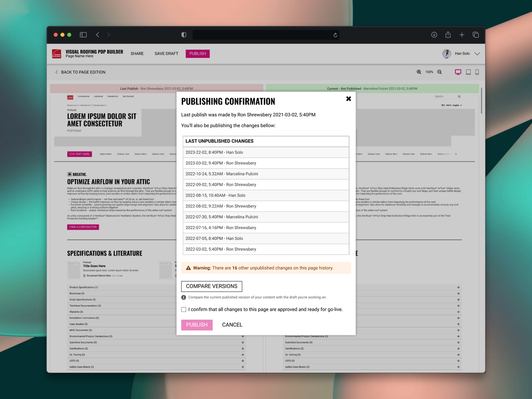This screenshot has height=399, width=532.
Task: Click the reload icon in the address bar
Action: 335,35
